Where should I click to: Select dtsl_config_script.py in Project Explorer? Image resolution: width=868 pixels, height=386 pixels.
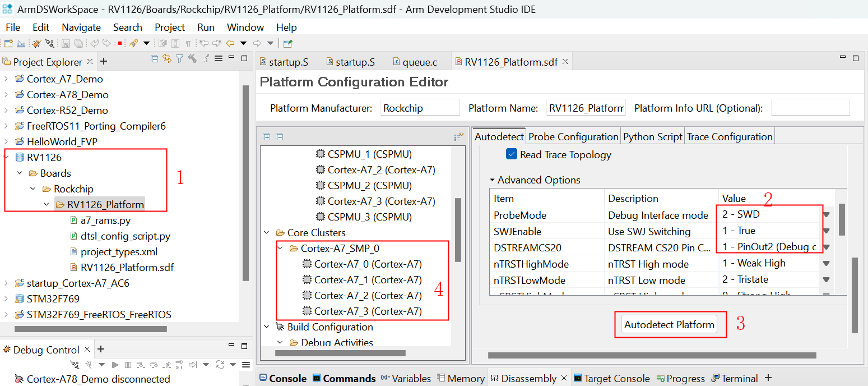pyautogui.click(x=125, y=236)
